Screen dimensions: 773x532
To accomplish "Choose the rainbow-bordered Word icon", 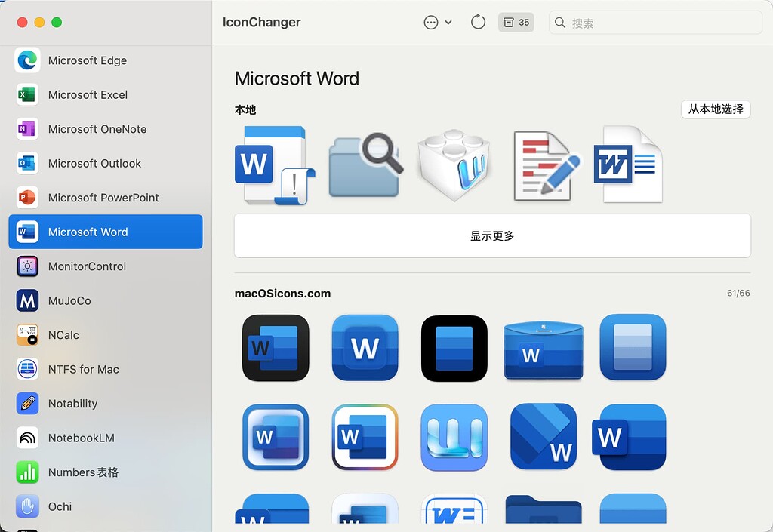I will click(x=365, y=438).
